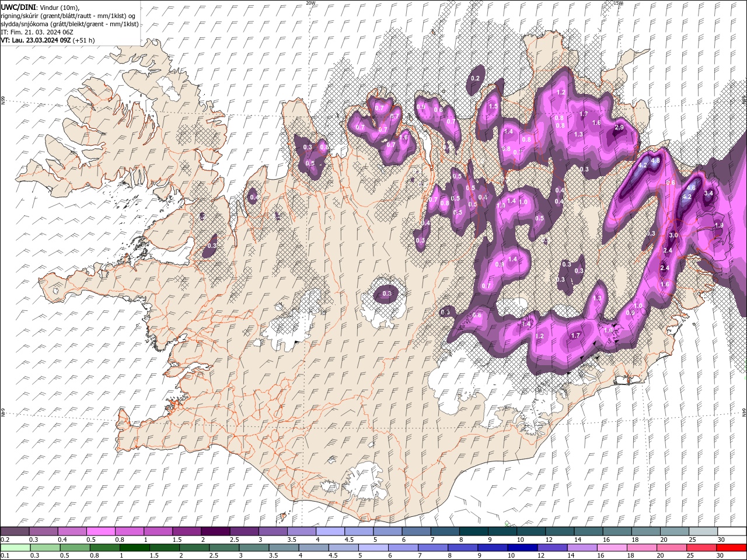Lower legend: click swatch between 0.5 and 0.8

point(75,548)
